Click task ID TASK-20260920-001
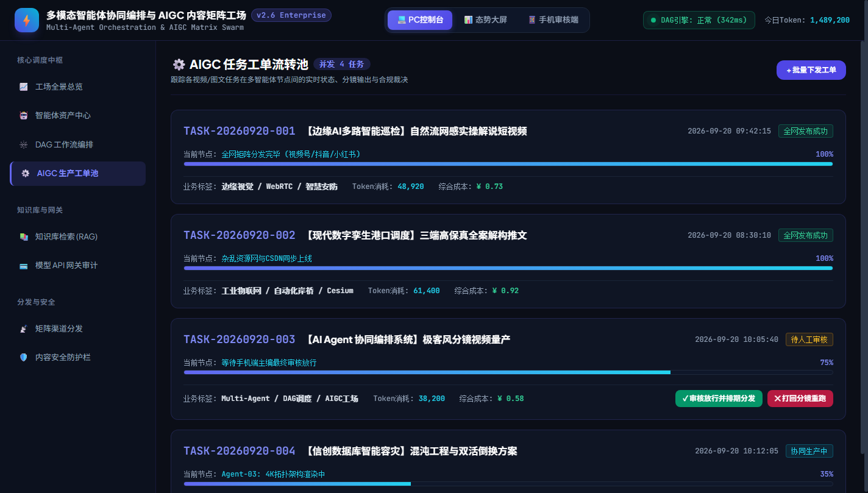Screen dimensions: 868x493 tap(240, 131)
